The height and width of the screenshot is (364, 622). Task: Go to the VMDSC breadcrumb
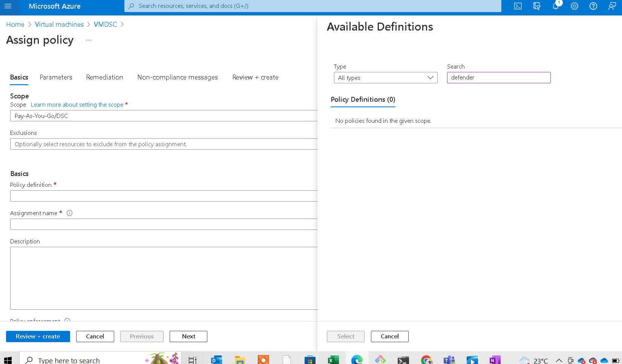(105, 24)
